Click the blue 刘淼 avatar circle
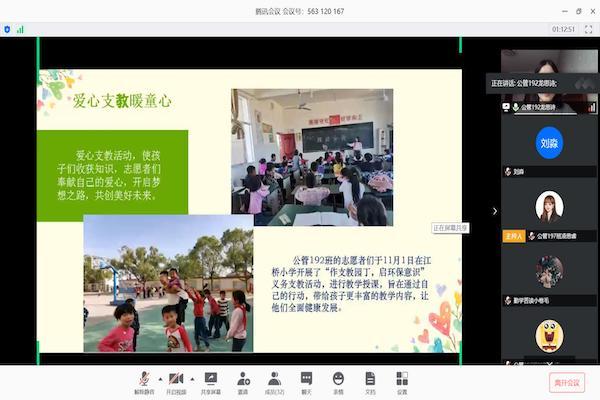The width and height of the screenshot is (600, 400). pos(549,143)
